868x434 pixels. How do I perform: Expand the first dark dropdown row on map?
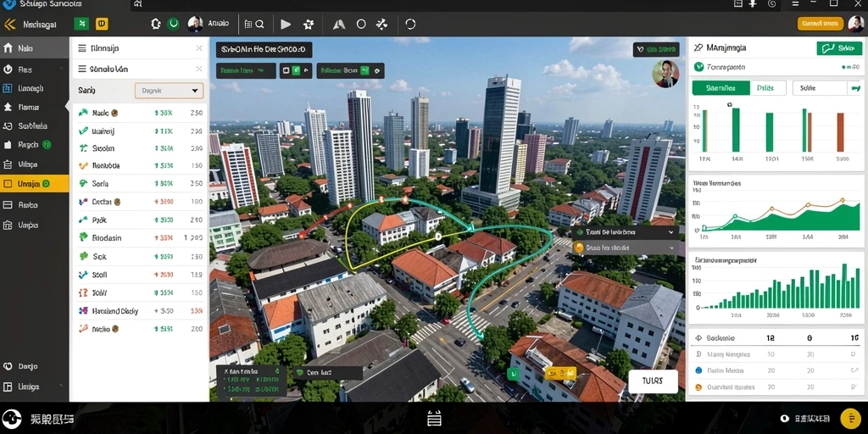click(x=626, y=232)
